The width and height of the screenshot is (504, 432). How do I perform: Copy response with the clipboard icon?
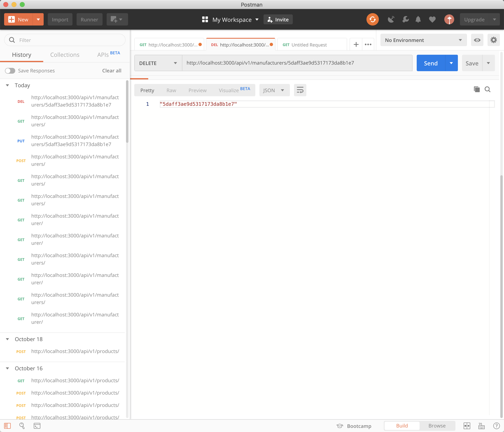pyautogui.click(x=476, y=89)
